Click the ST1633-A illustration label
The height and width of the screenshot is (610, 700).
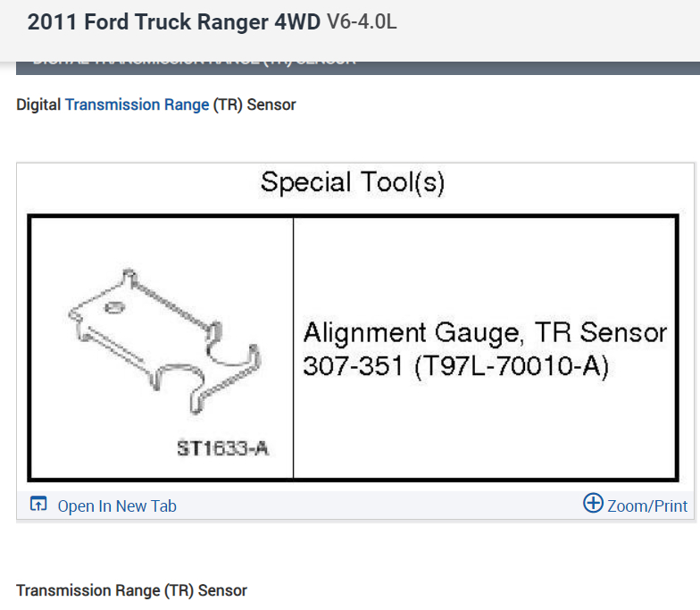pos(222,447)
